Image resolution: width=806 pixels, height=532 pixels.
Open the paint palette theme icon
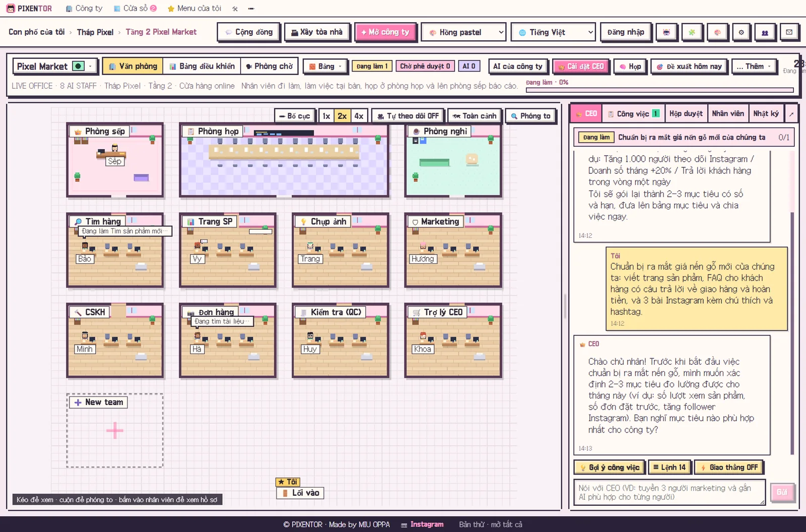click(x=717, y=32)
